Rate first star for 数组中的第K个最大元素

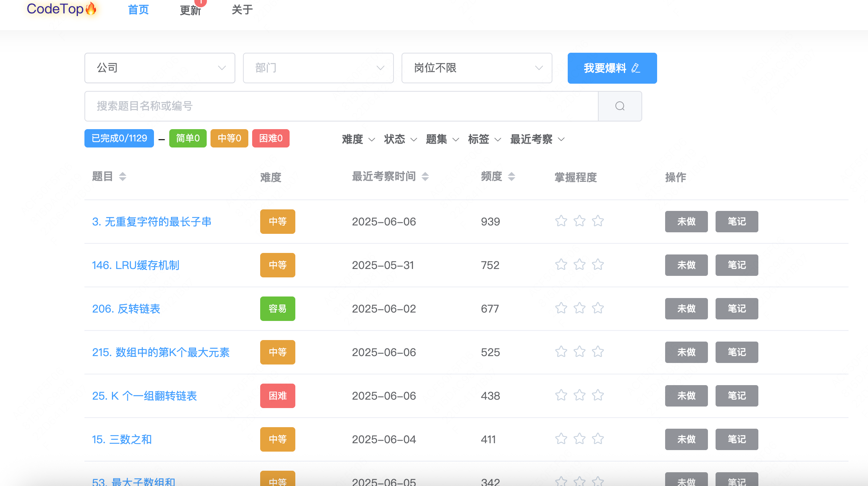click(x=561, y=352)
